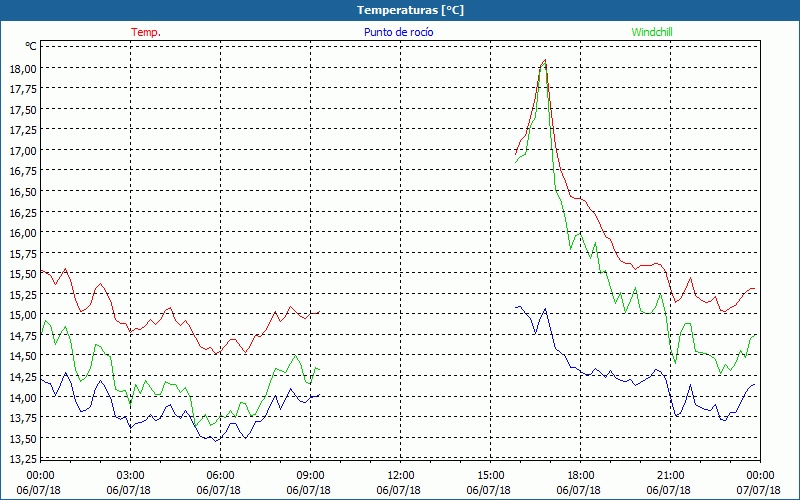
Task: Click the 14,50 y-axis value
Action: point(23,356)
